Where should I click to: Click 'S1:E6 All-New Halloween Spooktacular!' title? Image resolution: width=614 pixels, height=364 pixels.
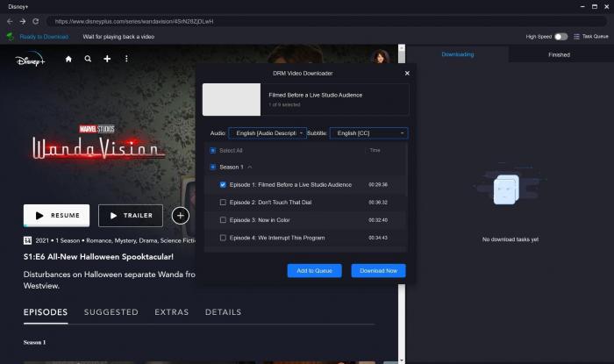coord(98,257)
